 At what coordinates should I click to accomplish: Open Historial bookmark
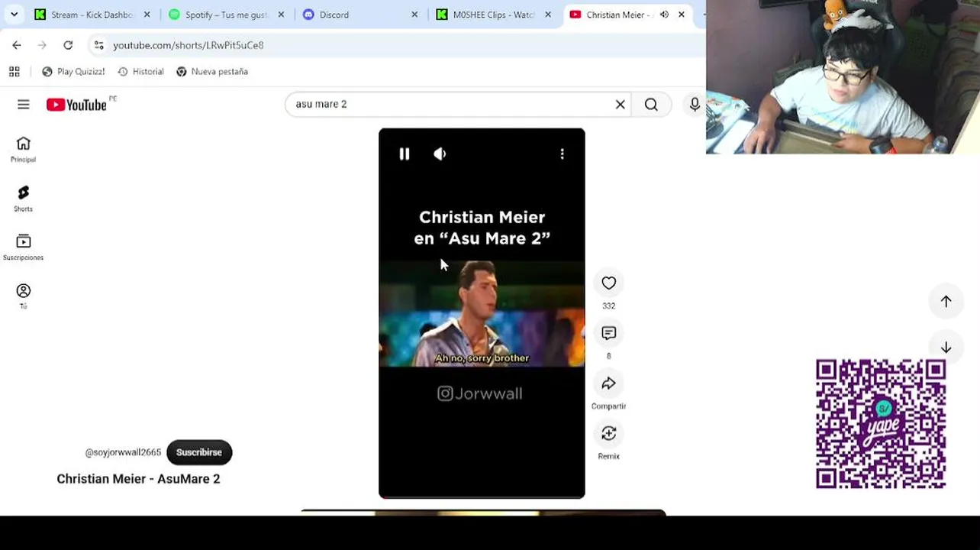coord(141,72)
